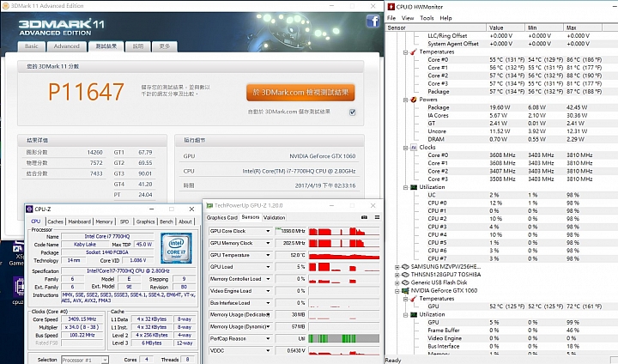The height and width of the screenshot is (364, 618).
Task: Collapse the Clocks node in HWMonitor
Action: coord(405,148)
